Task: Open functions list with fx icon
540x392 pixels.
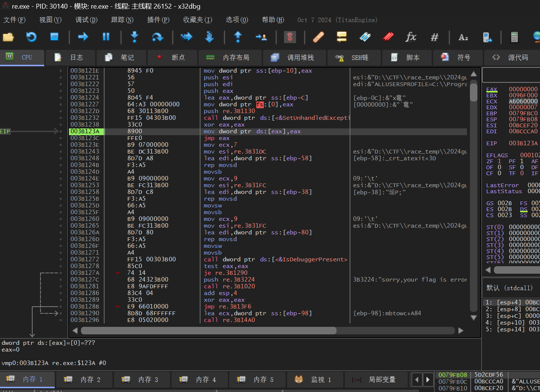Action: [411, 37]
